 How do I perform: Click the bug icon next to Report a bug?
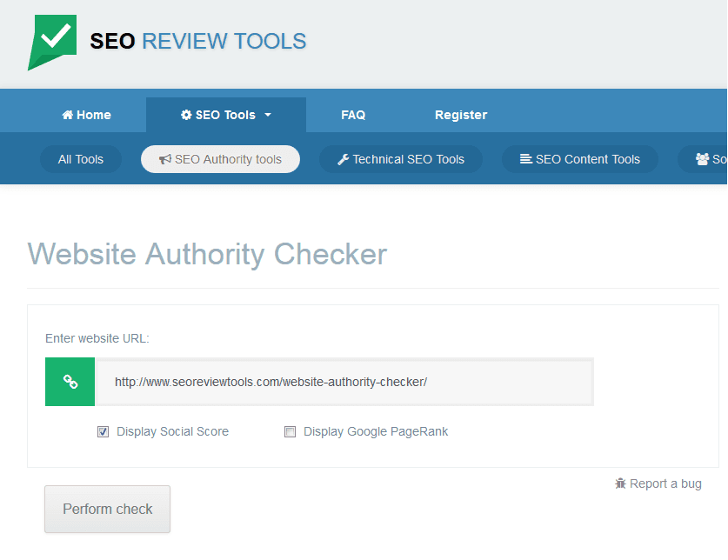[620, 483]
